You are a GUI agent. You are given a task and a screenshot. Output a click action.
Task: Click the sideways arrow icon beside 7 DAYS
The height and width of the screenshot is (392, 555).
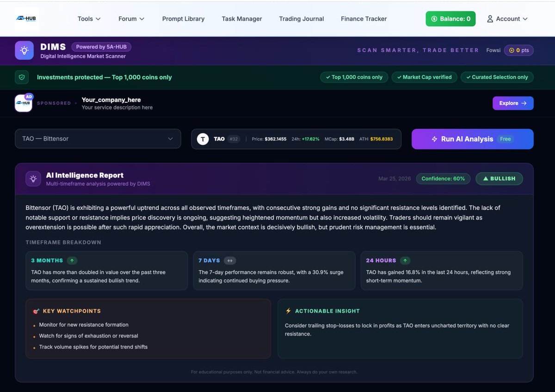[x=230, y=260]
